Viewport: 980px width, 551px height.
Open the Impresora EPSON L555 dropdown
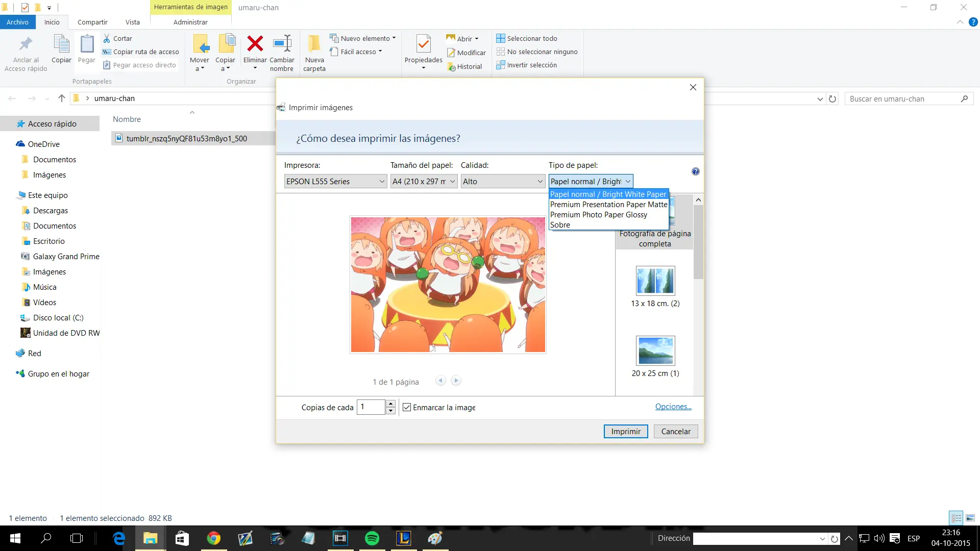tap(335, 182)
